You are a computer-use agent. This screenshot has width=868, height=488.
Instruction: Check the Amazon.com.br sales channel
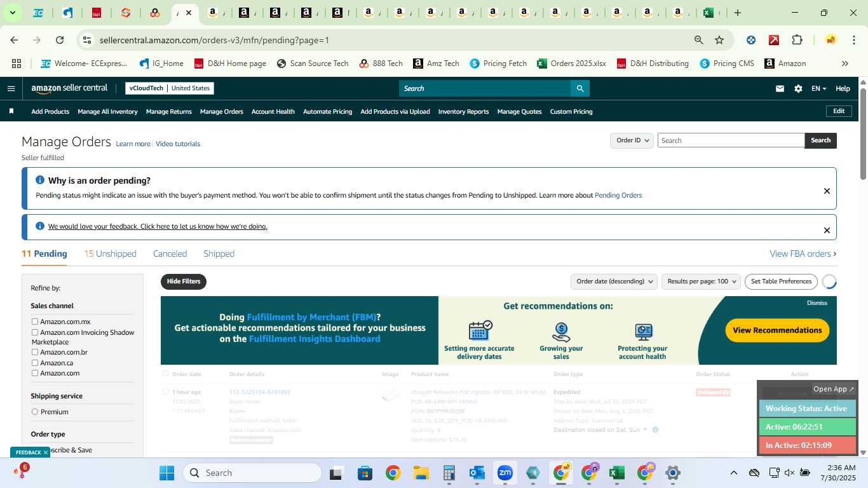tap(35, 352)
